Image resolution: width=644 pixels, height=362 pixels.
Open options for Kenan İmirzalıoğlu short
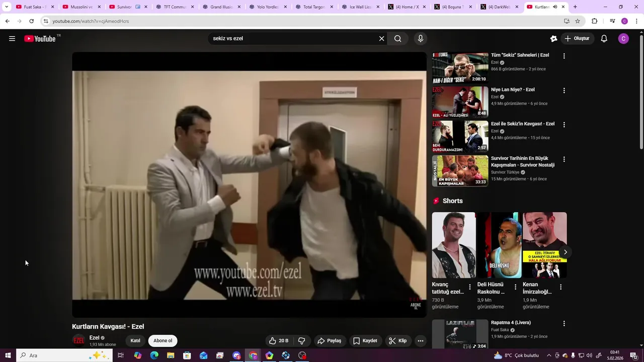[x=560, y=287]
